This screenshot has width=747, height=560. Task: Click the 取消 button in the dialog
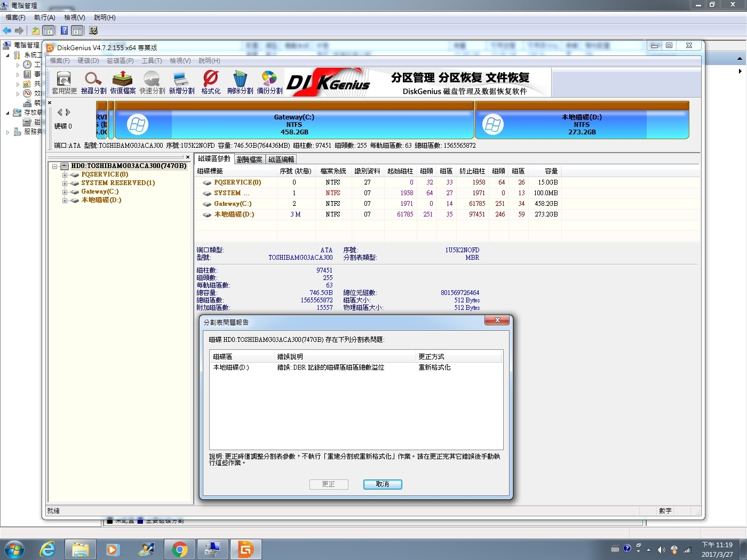tap(383, 484)
